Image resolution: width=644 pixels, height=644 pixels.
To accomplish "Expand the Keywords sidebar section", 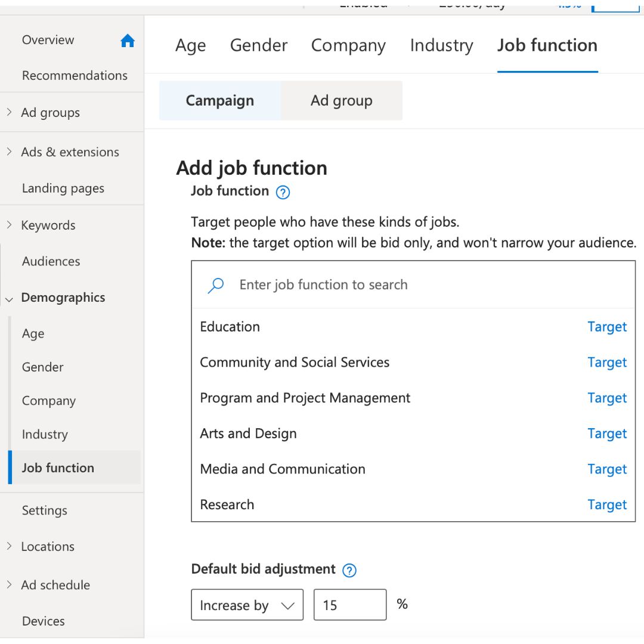I will tap(9, 225).
